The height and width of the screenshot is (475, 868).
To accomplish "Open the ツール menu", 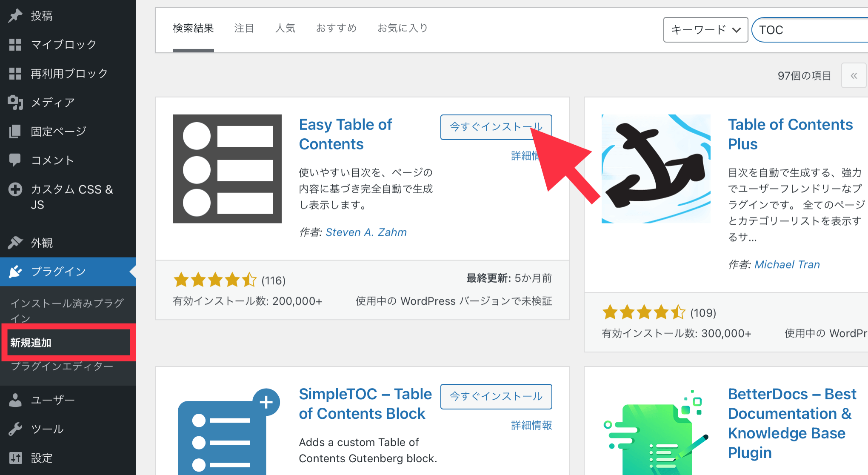I will point(68,429).
